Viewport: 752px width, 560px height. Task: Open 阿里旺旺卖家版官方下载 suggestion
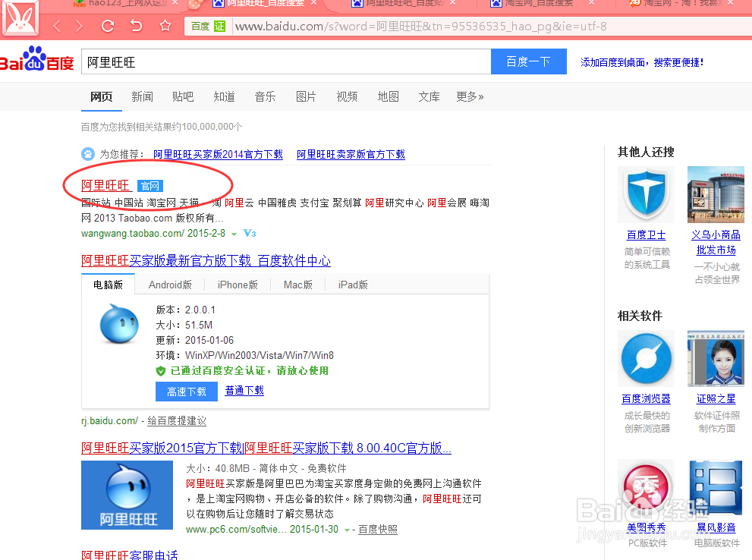pos(351,154)
